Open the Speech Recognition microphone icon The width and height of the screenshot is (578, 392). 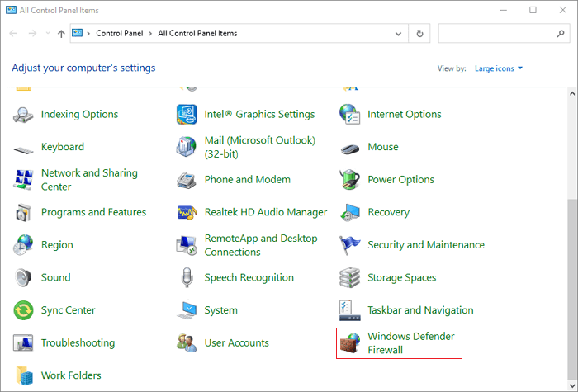coord(187,277)
